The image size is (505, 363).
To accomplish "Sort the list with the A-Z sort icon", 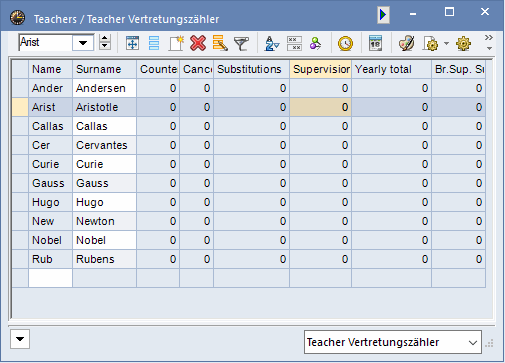I will click(x=272, y=44).
